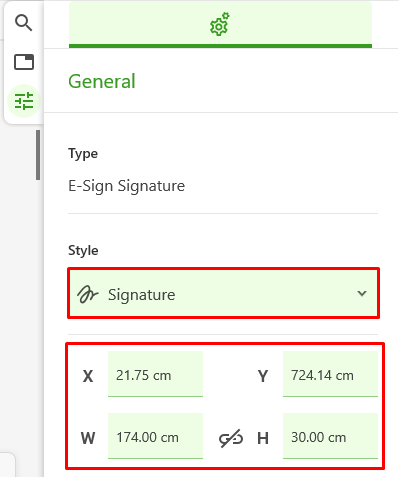Click the H label next to height

(x=263, y=438)
